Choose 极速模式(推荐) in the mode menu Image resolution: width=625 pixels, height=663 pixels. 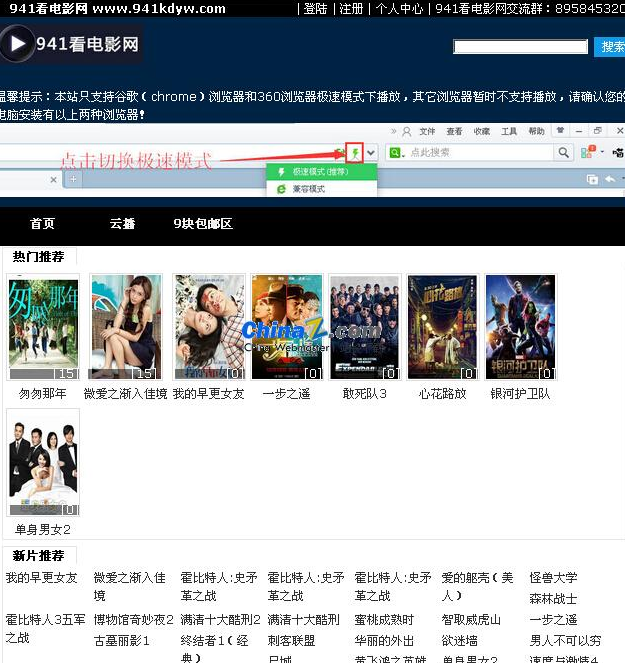[x=321, y=172]
